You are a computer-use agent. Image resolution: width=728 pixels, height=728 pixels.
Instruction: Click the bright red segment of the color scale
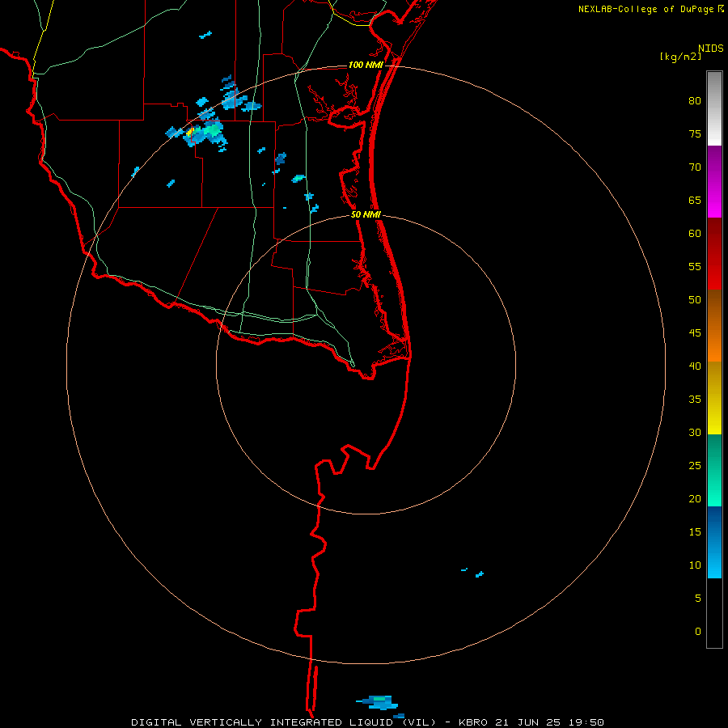coord(714,253)
